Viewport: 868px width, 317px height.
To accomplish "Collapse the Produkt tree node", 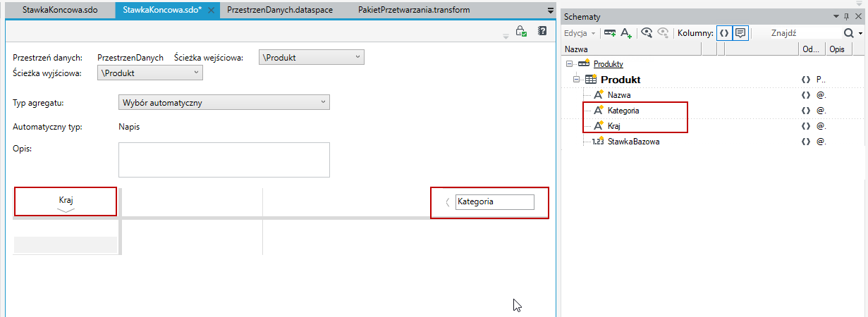I will coord(577,80).
